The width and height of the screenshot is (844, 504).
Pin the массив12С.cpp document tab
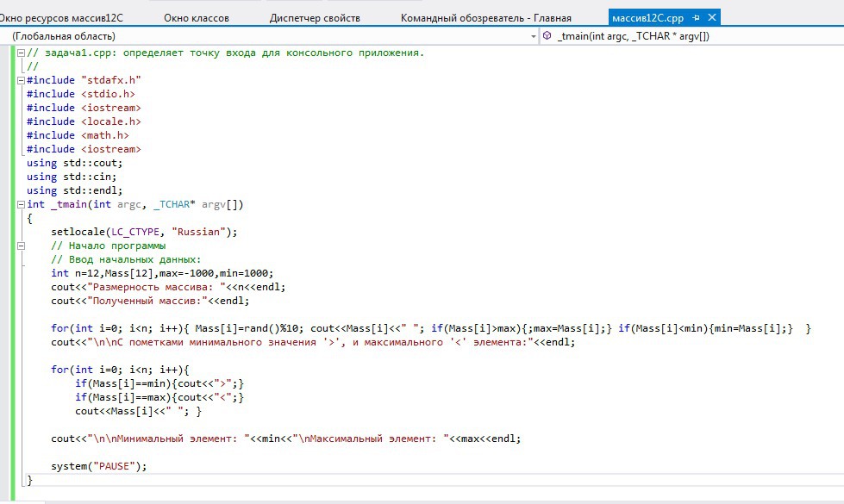tap(697, 17)
